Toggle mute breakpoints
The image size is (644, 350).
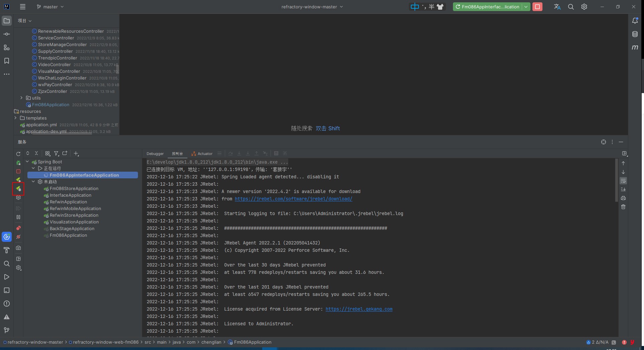18,237
